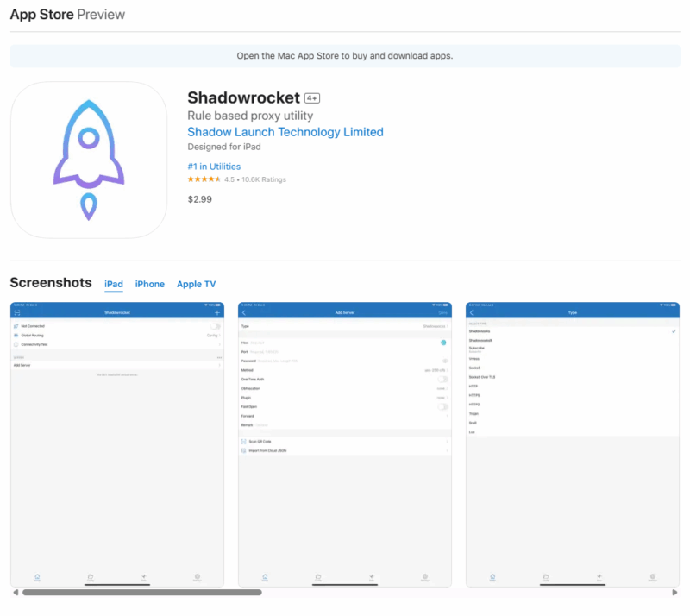
Task: Open the Method encryption dropdown showing aes-256-cfb
Action: (x=436, y=369)
